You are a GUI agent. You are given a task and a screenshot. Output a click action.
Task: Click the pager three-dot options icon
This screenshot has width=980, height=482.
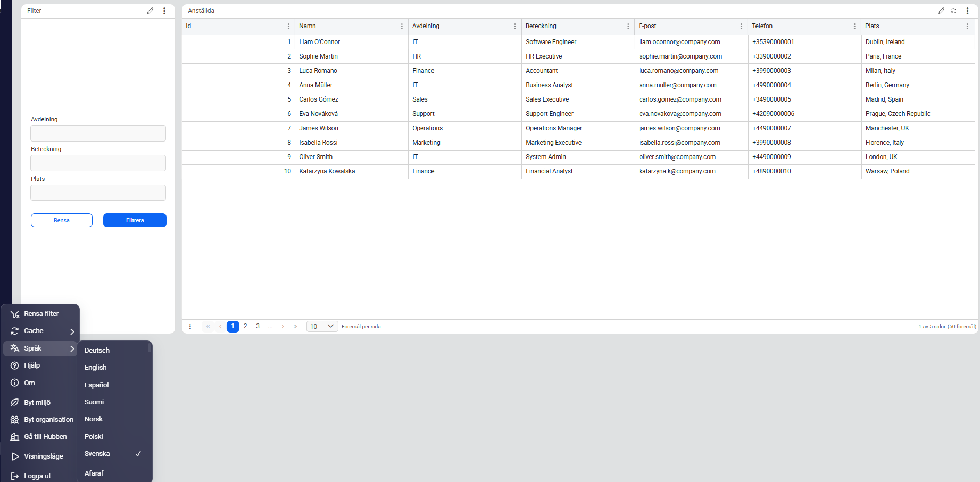point(190,327)
